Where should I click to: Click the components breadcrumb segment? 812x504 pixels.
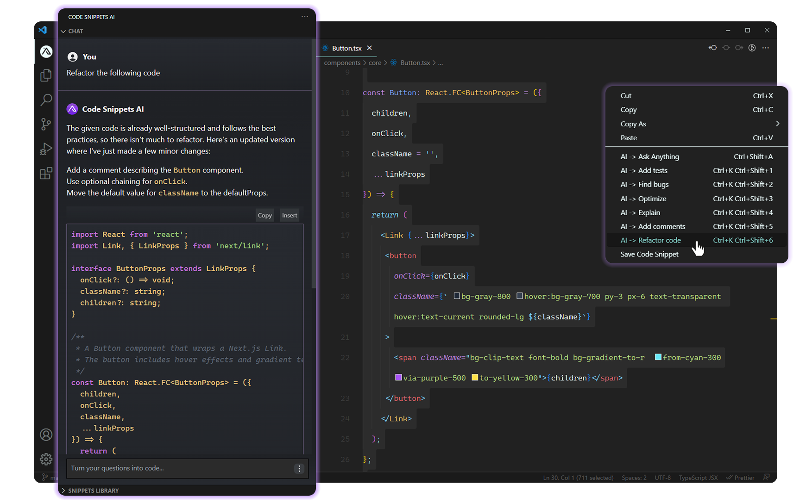click(x=342, y=63)
